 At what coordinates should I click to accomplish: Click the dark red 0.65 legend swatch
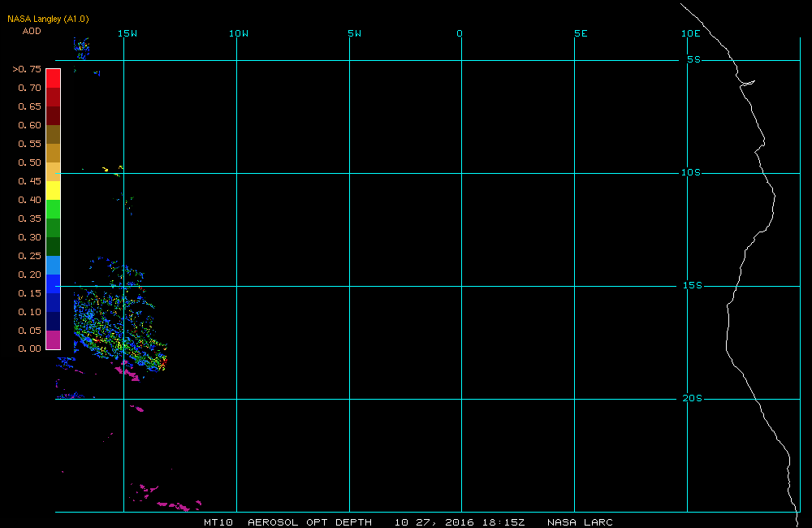(54, 115)
